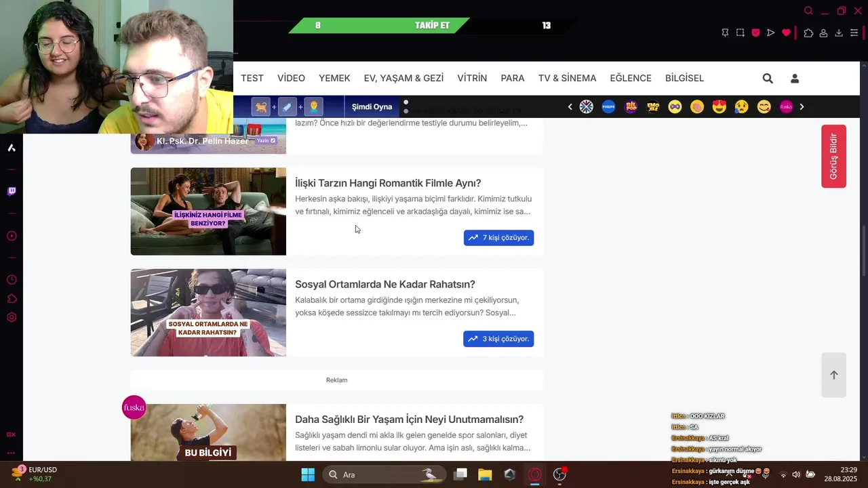
Task: Select the yummy face emoji icon
Action: click(764, 106)
